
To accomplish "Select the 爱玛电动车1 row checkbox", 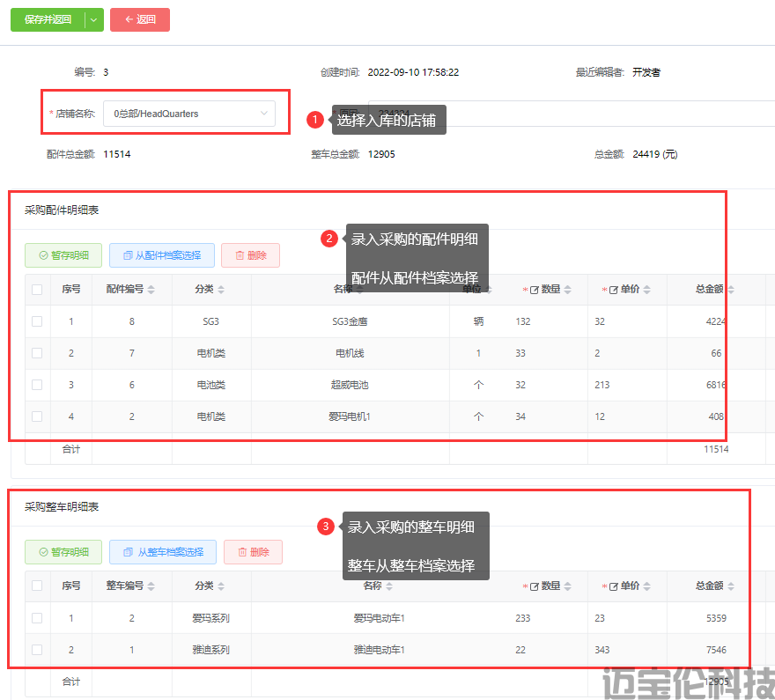I will point(37,618).
